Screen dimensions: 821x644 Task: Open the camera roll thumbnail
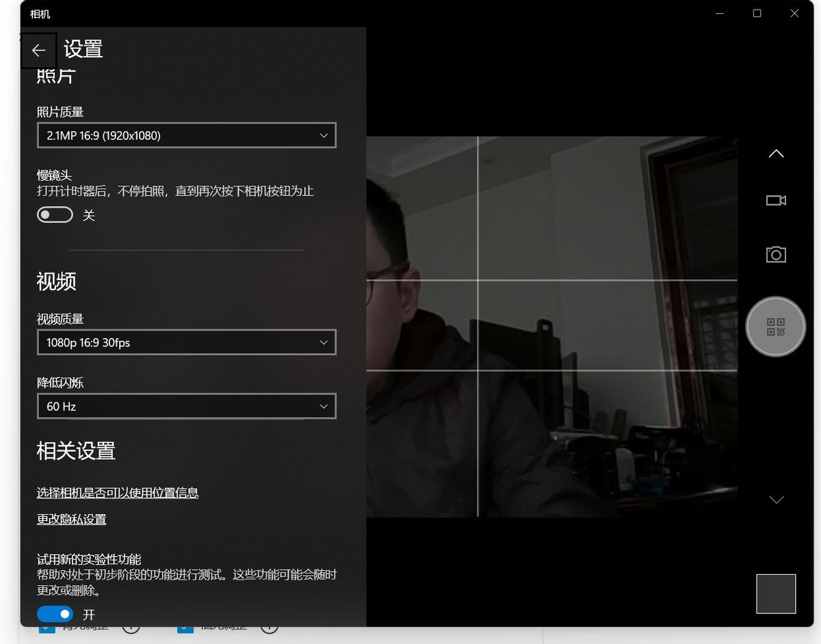tap(776, 594)
